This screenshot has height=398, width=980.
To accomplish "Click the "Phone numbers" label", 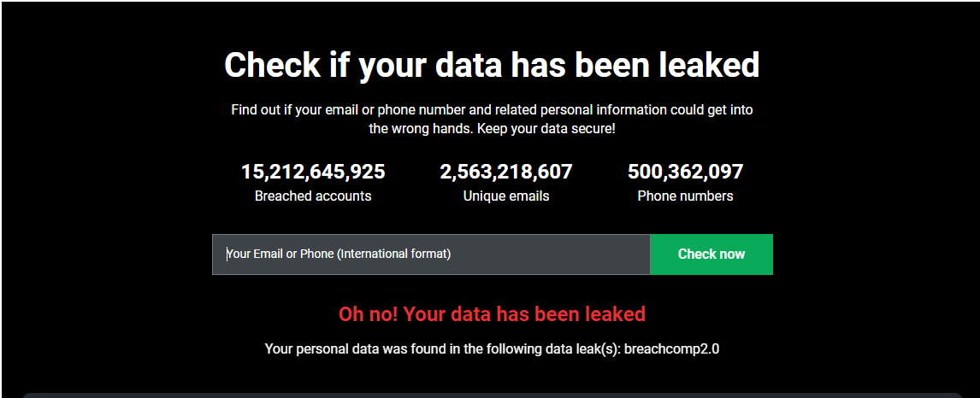I will coord(685,196).
